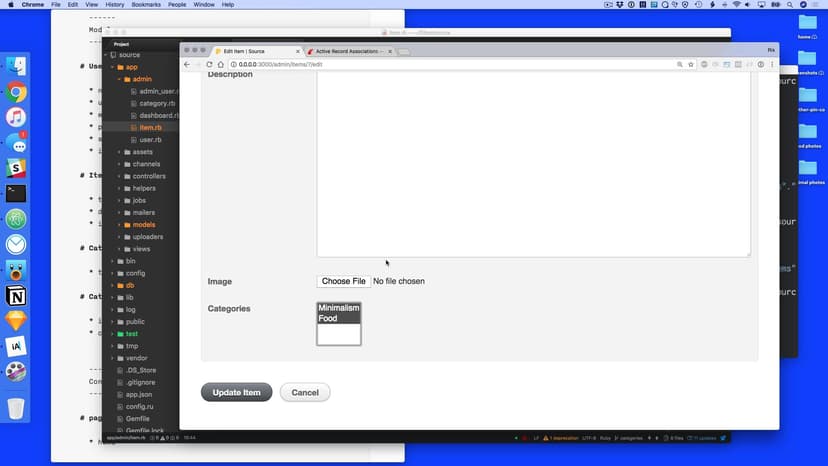Click the browser reload button
Viewport: 828px width, 466px height.
point(209,64)
